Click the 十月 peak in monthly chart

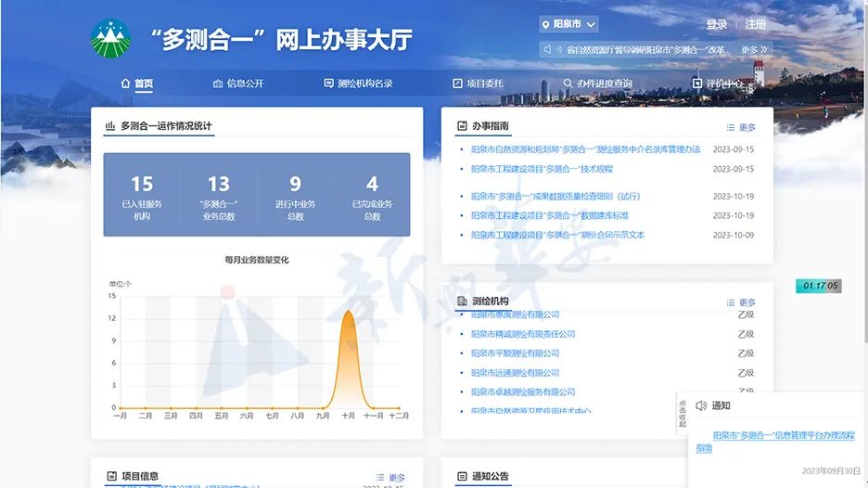click(x=348, y=313)
